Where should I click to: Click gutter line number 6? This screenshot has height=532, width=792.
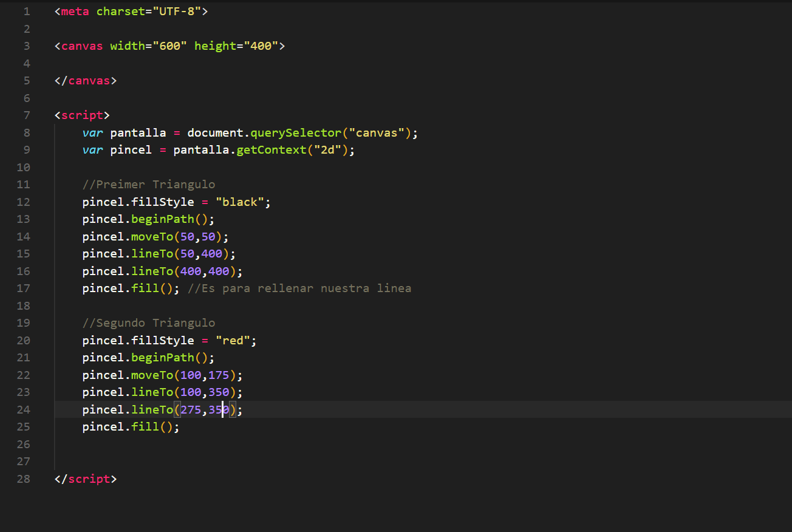click(26, 98)
